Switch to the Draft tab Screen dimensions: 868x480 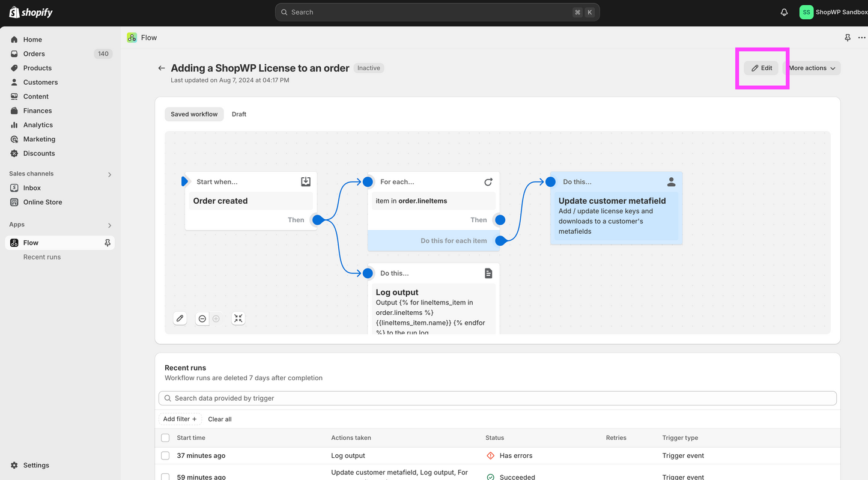239,114
